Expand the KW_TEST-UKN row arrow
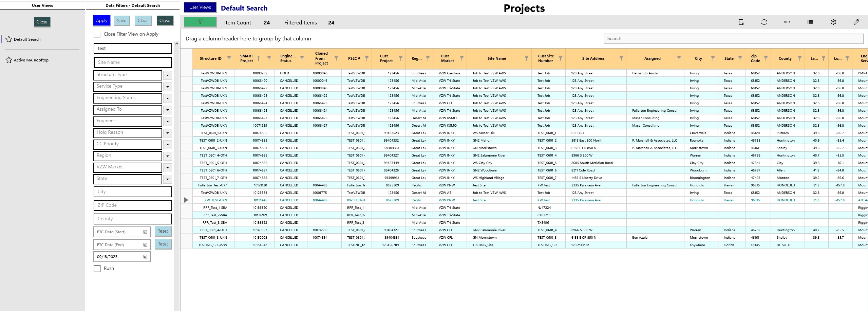Screen dimensions: 868x311 [x=186, y=200]
